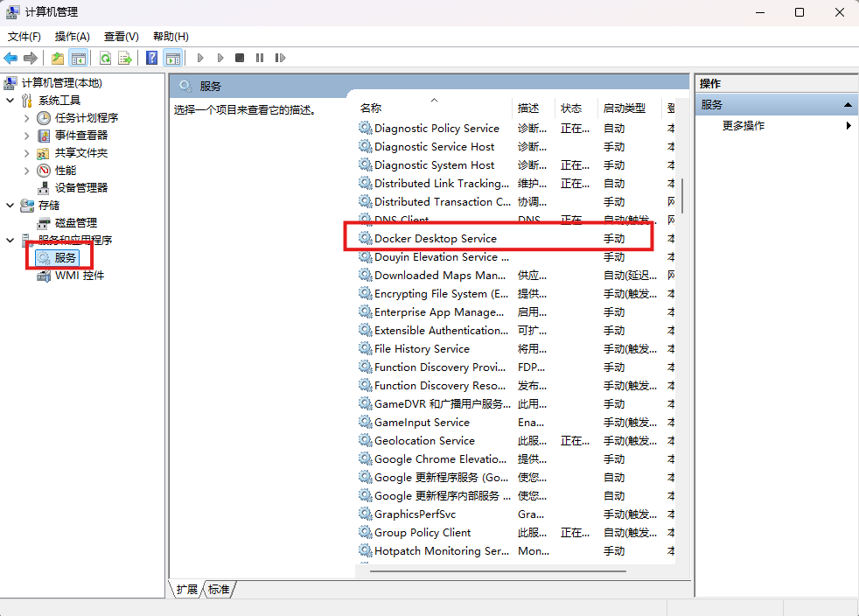Viewport: 859px width, 616px height.
Task: Open the 更多操作 submenu arrow
Action: pyautogui.click(x=848, y=125)
